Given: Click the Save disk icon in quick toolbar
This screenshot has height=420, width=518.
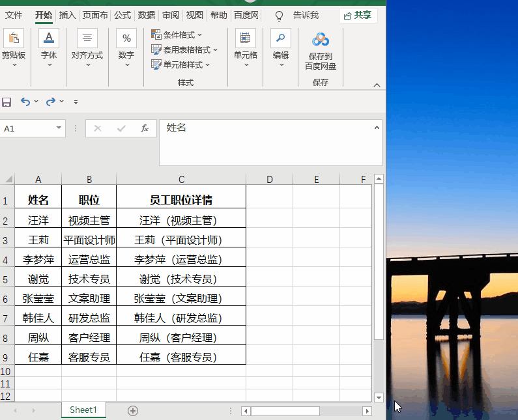Looking at the screenshot, I should [7, 102].
